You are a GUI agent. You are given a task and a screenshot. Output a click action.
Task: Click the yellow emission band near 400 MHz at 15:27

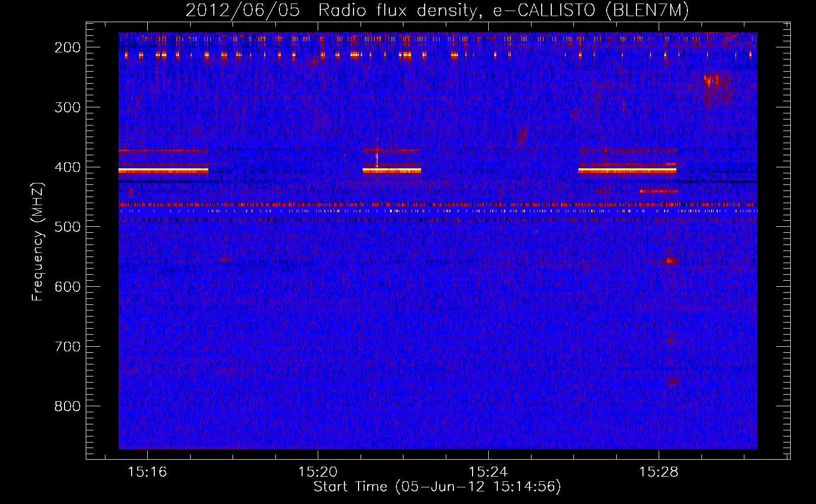(x=627, y=171)
